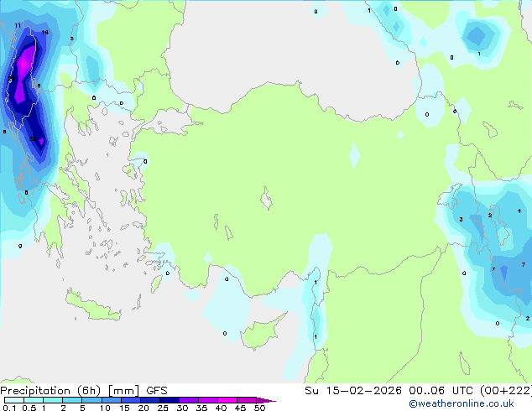Click the 5–10 mm legend color box
This screenshot has height=411, width=532.
[x=92, y=400]
